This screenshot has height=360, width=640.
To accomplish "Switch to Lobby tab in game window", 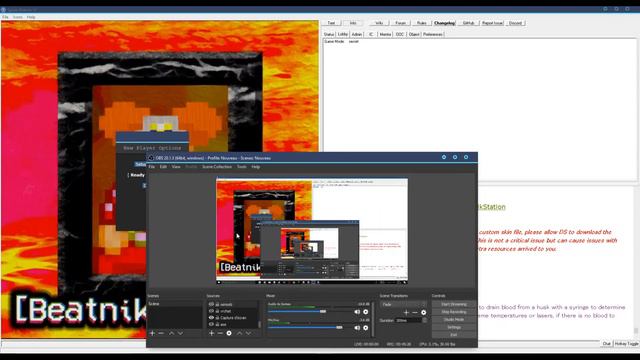I will [343, 34].
